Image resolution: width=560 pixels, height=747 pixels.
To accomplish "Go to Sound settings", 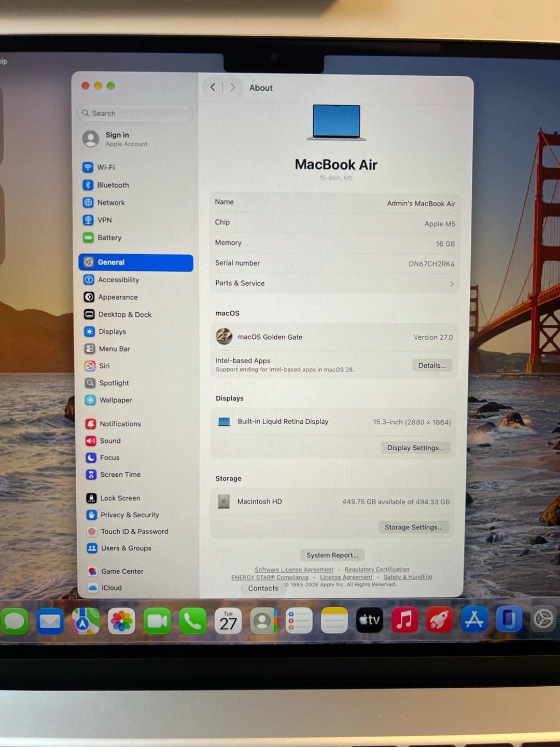I will click(138, 440).
